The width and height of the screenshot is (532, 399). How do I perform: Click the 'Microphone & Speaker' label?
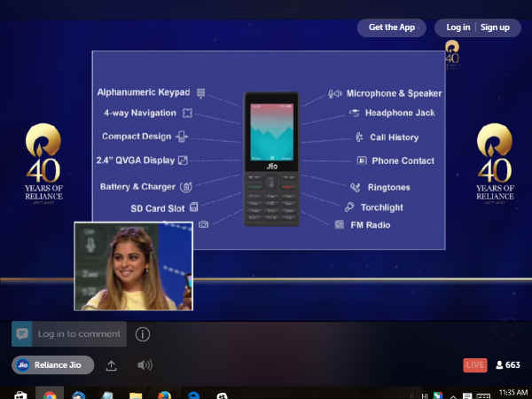click(394, 94)
